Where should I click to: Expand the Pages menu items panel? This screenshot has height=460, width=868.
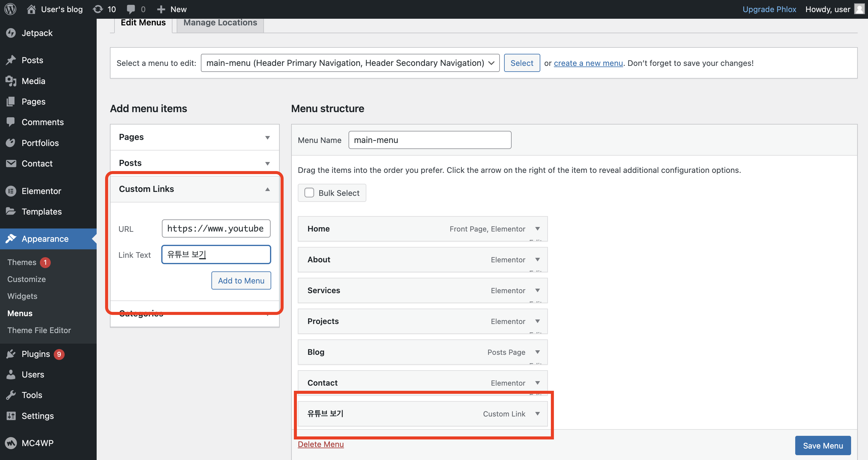(x=267, y=137)
